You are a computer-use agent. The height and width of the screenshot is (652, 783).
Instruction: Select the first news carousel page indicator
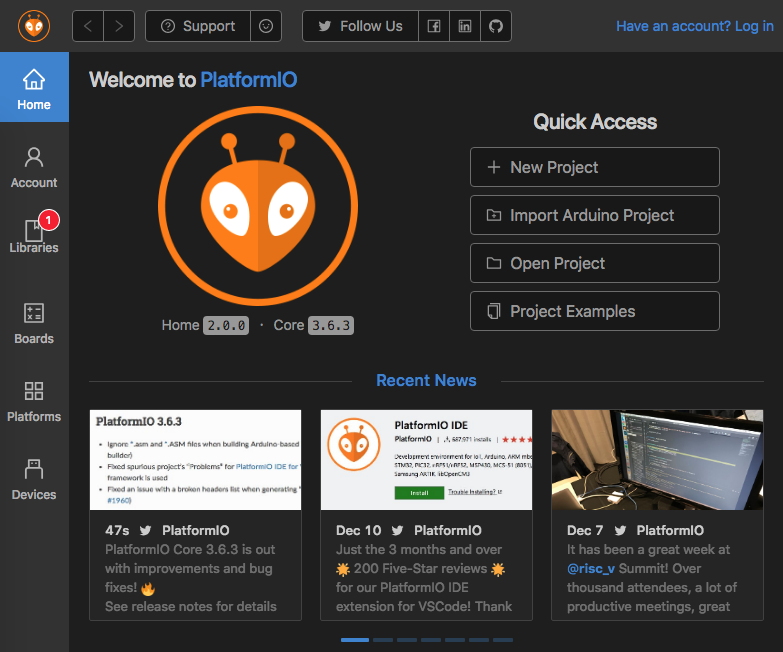click(355, 640)
